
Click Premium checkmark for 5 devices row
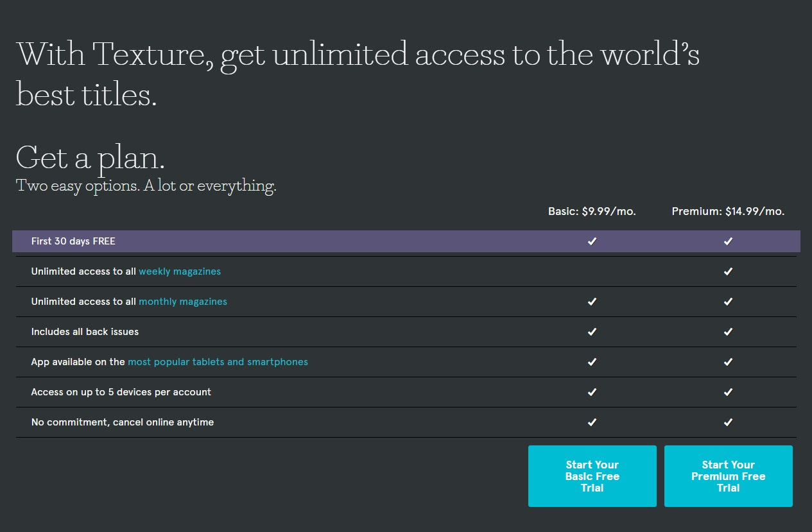tap(728, 392)
